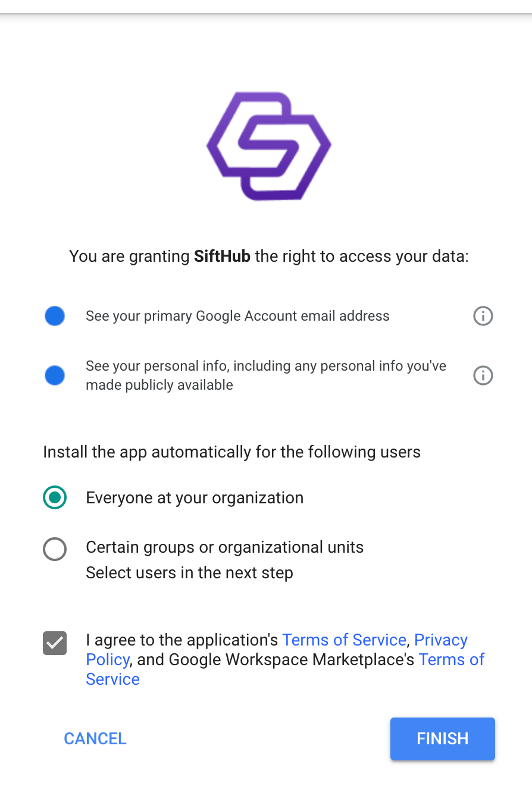
Task: Click 'See your primary Google Account email' text
Action: click(x=237, y=316)
